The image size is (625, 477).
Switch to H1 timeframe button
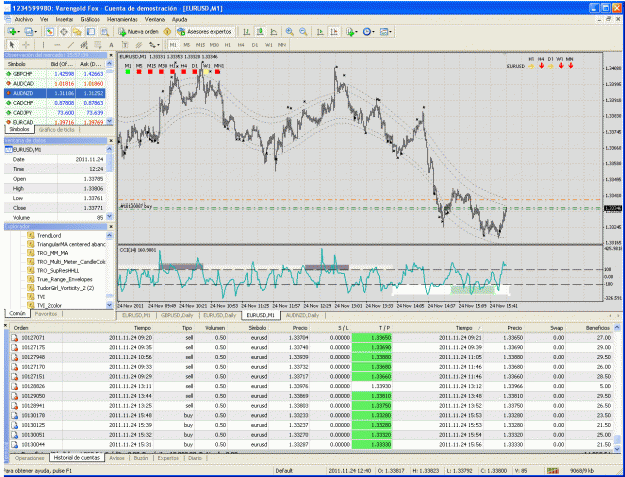[x=228, y=45]
